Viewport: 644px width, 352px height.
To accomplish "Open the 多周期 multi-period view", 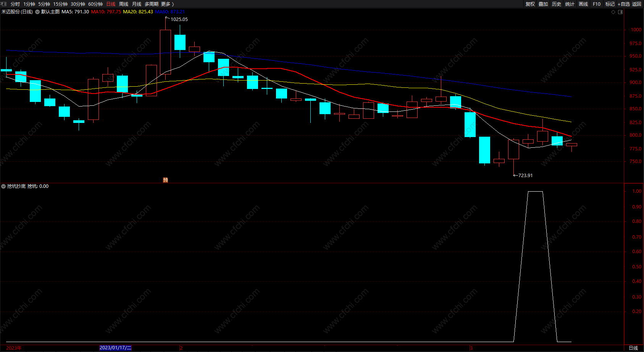I will coord(152,4).
